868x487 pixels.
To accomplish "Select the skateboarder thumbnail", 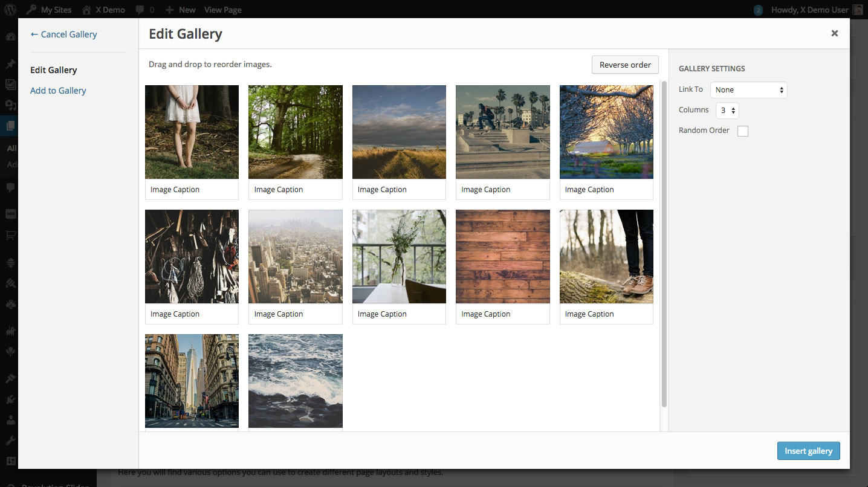I will pos(503,132).
